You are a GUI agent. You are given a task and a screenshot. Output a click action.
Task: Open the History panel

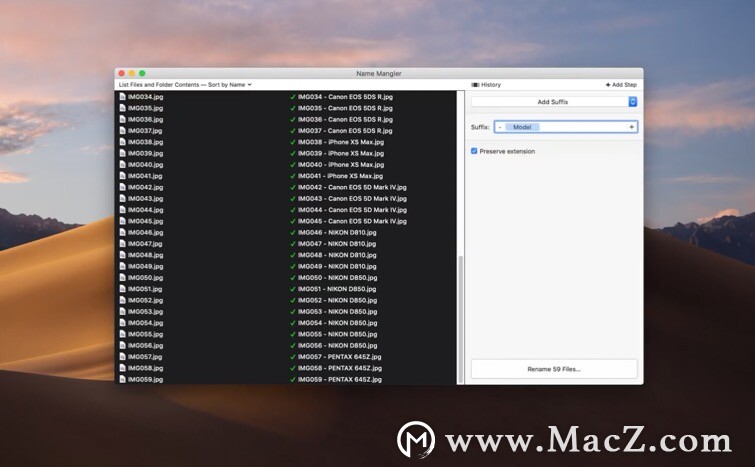coord(486,85)
